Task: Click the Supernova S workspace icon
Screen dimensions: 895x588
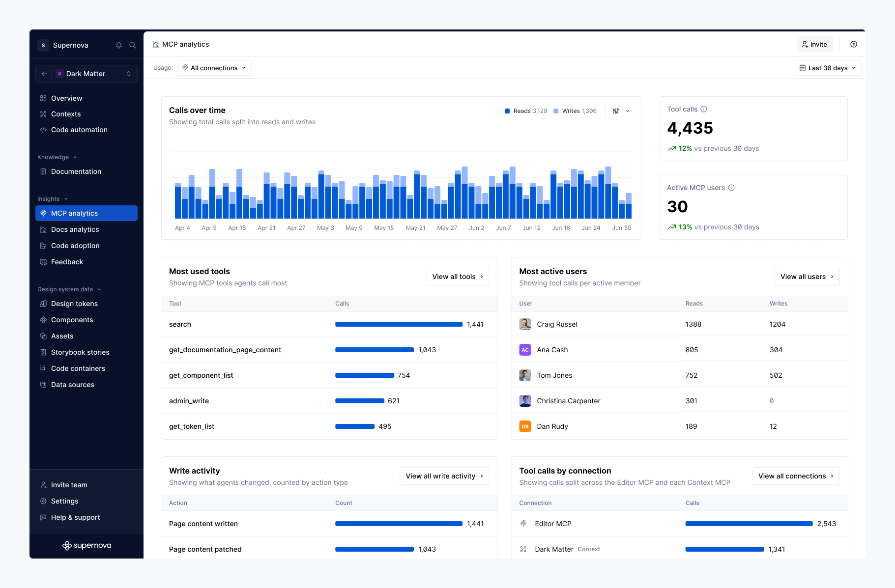Action: (x=43, y=45)
